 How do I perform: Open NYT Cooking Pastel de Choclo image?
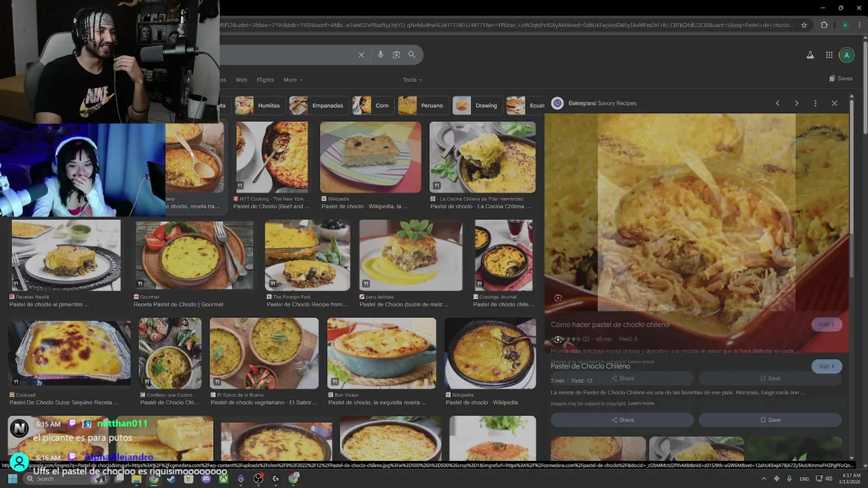(x=272, y=157)
